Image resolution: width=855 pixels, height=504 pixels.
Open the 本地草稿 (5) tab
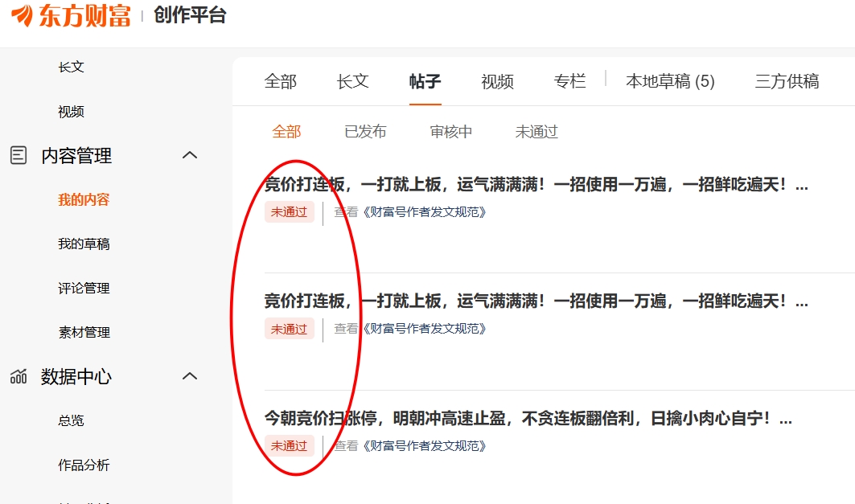[x=670, y=81]
